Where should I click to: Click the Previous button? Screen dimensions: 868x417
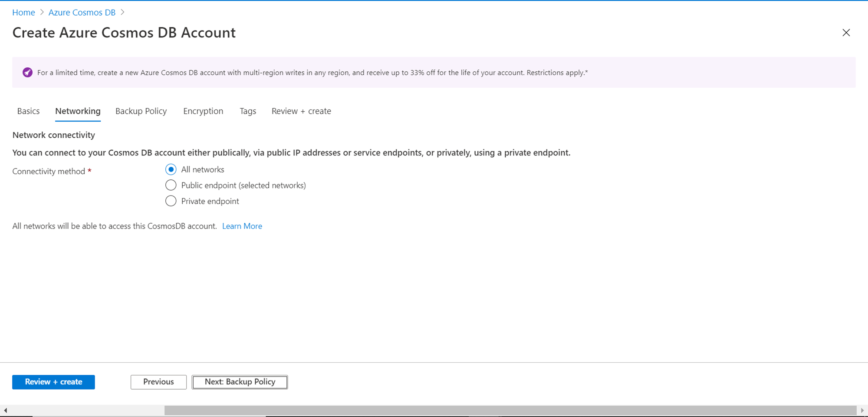point(158,382)
